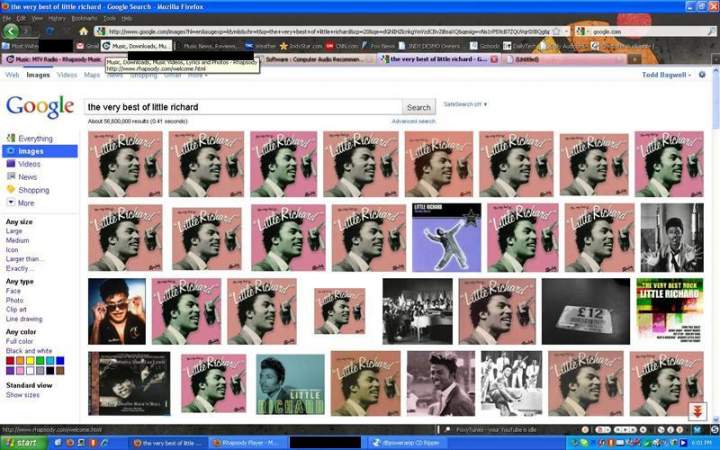The width and height of the screenshot is (720, 450).
Task: Open the File menu
Action: pyautogui.click(x=7, y=18)
